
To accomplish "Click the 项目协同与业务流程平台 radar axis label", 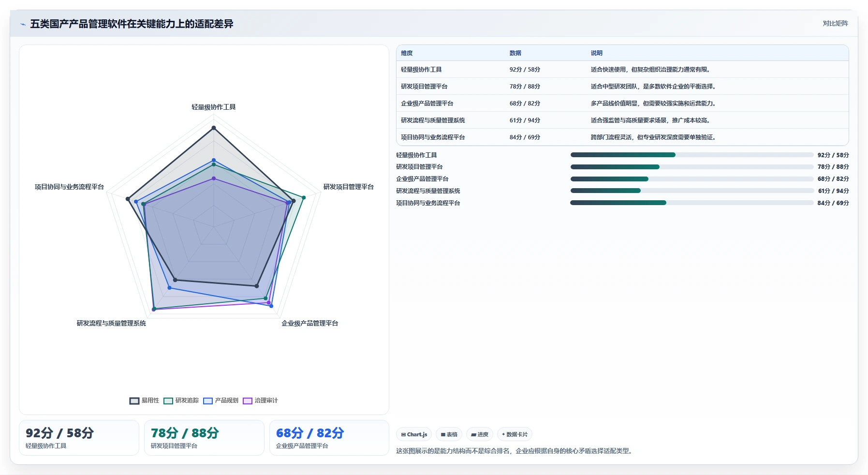I will [x=69, y=187].
